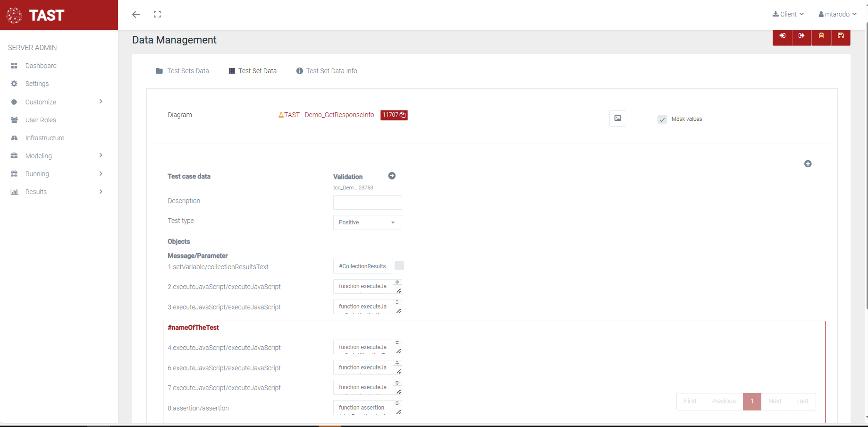The image size is (868, 427).
Task: Open the mtarodo user dropdown
Action: (x=837, y=14)
